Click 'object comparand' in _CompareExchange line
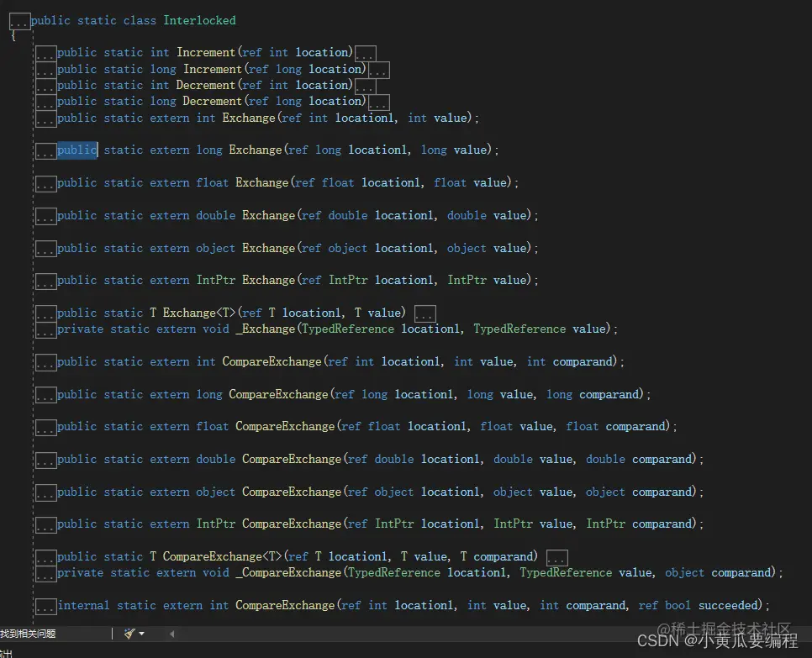 tap(720, 573)
